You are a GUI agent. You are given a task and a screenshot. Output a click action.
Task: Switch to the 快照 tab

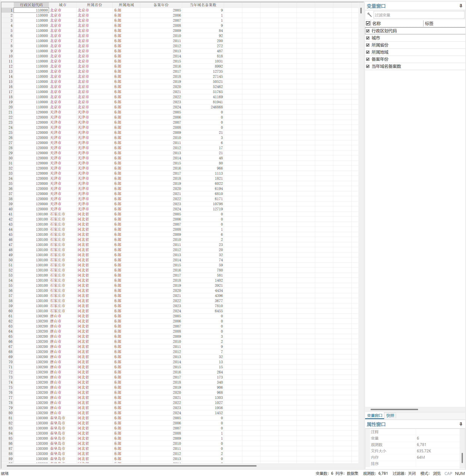(390, 415)
